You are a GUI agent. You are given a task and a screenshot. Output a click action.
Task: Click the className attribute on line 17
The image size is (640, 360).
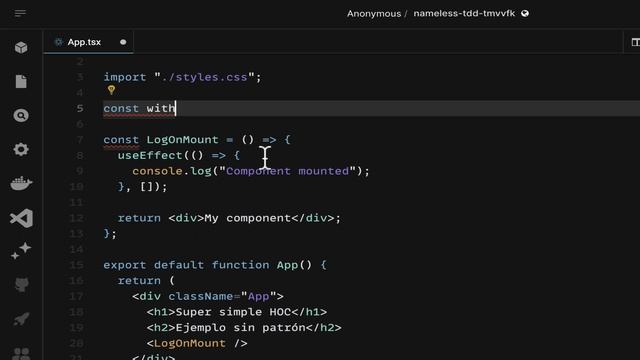tap(200, 296)
